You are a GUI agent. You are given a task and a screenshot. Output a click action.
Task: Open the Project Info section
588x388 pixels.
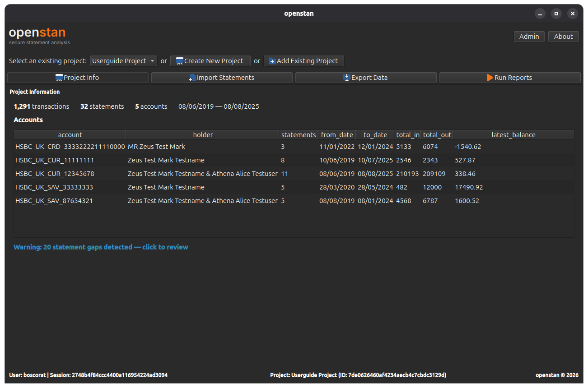(78, 78)
